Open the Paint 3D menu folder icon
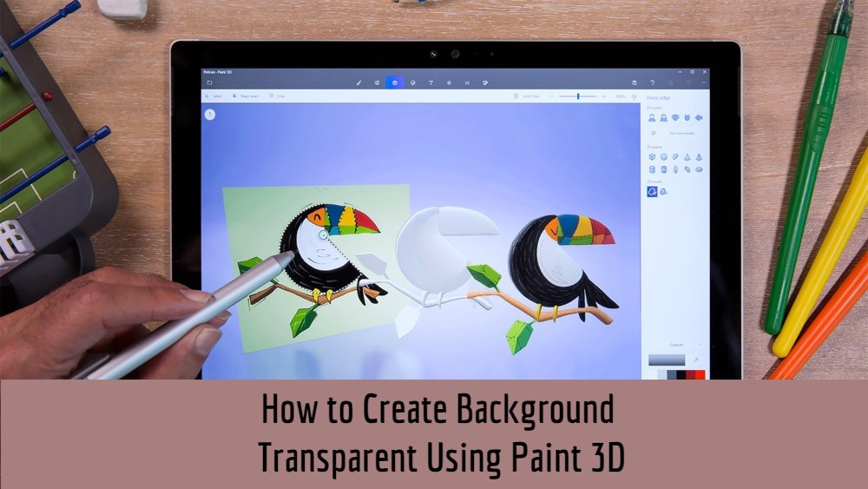This screenshot has width=868, height=489. pos(209,83)
